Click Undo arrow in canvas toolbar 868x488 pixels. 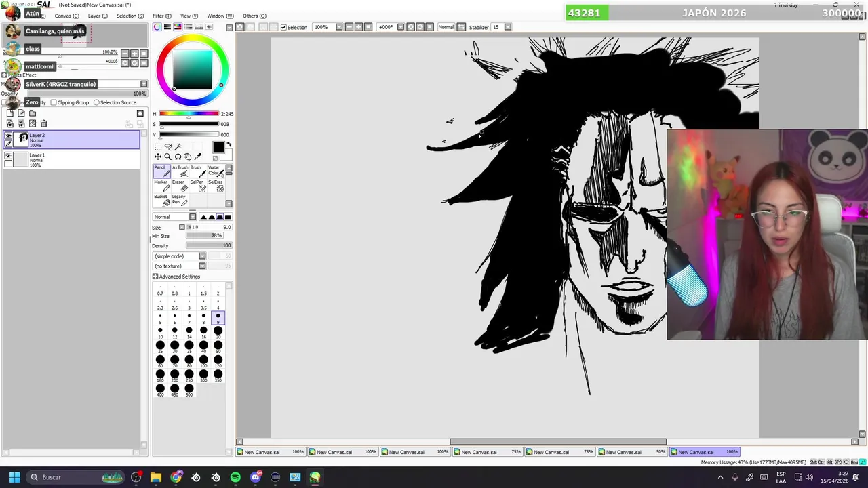tap(239, 27)
